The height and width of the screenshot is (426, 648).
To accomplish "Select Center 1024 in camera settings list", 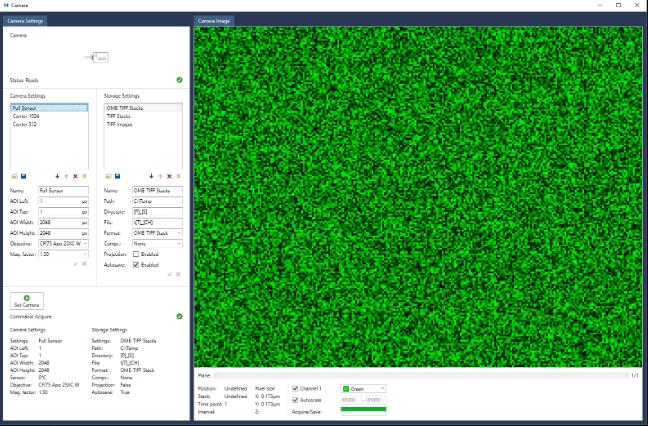I will click(28, 116).
